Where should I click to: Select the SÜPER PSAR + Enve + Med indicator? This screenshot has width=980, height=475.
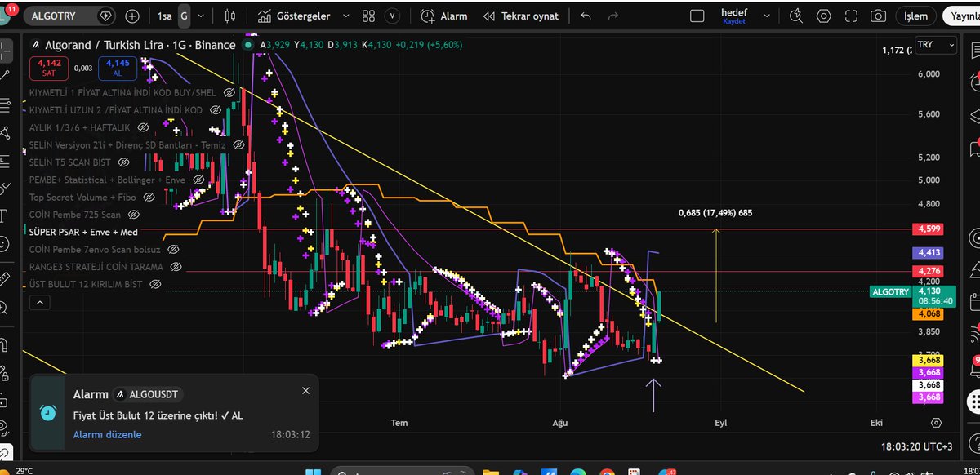pyautogui.click(x=83, y=232)
